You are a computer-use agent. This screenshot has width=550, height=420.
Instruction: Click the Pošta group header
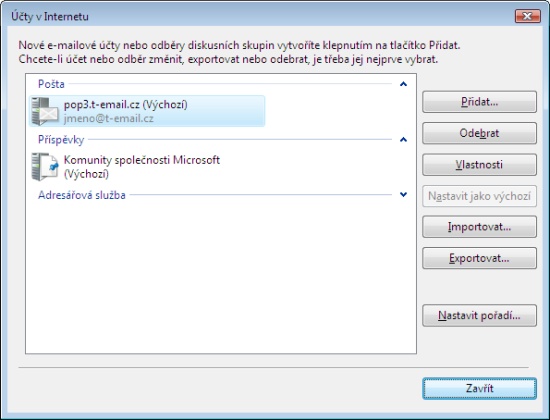[51, 84]
